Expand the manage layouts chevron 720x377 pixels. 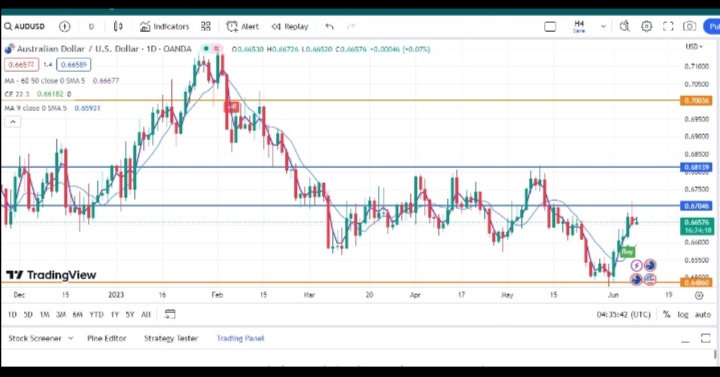coord(603,27)
